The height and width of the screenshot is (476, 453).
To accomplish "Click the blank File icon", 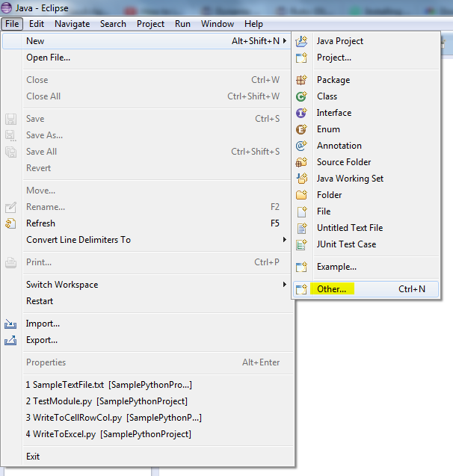I will point(301,211).
